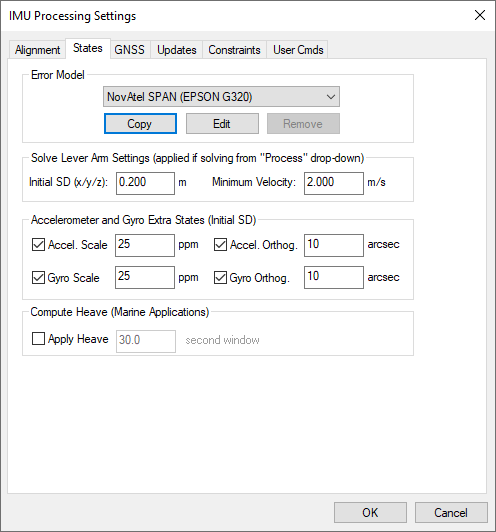Image resolution: width=496 pixels, height=532 pixels.
Task: Click the Initial SD value field
Action: click(x=146, y=183)
